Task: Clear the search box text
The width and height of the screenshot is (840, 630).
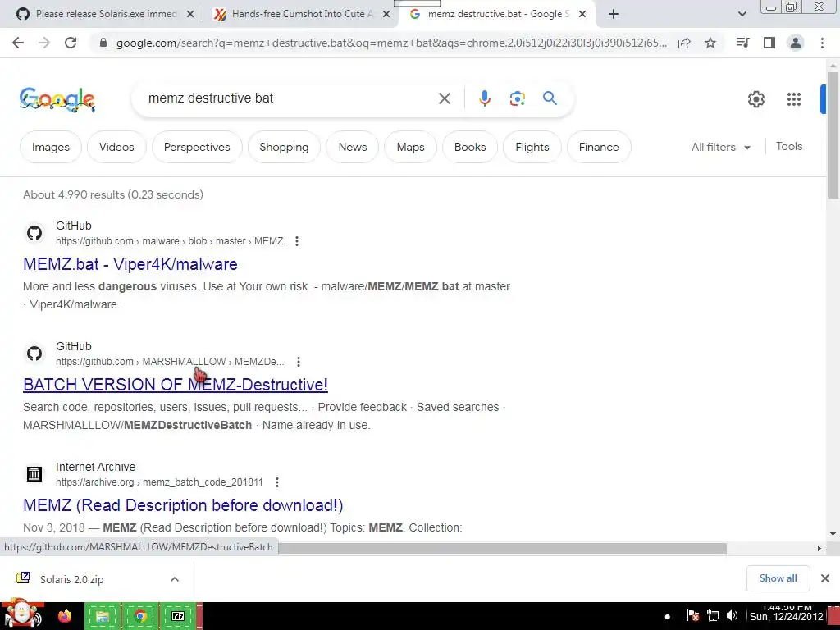Action: pos(444,98)
